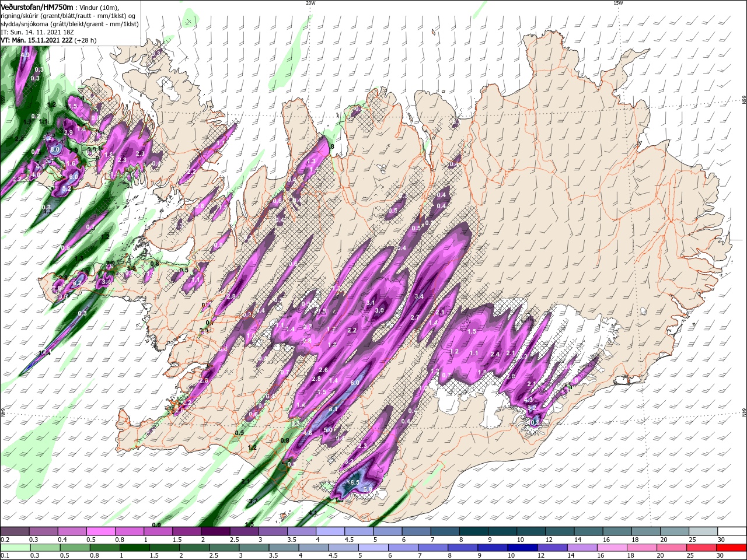747x560 pixels.
Task: Click the 4.9 value in the top-left corner
Action: [x=25, y=55]
